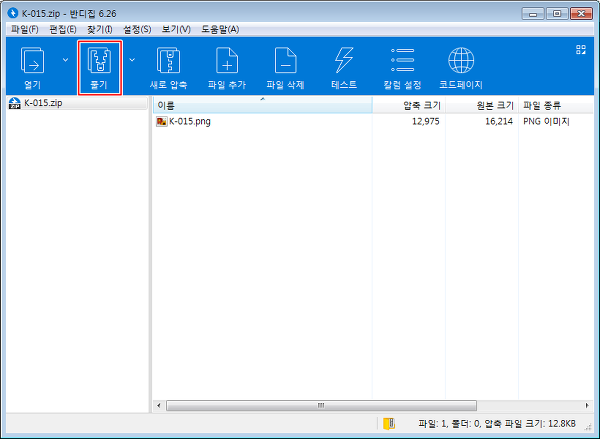Open the 도움말(A) menu

[x=220, y=29]
